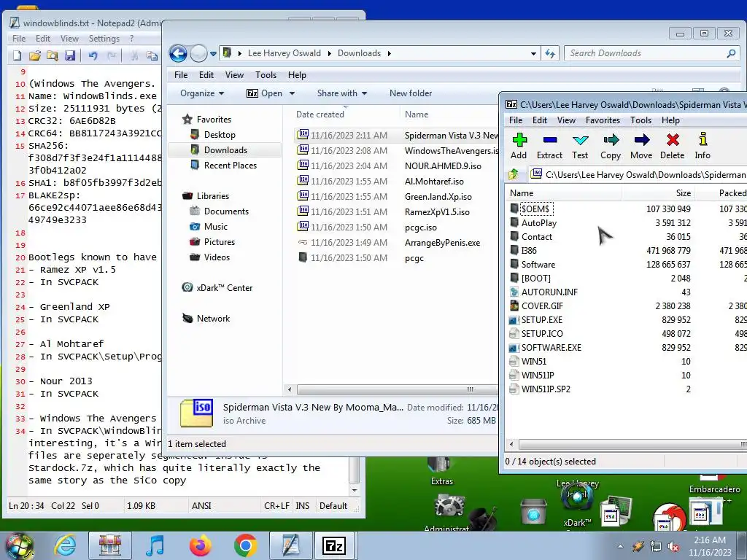
Task: Click the Open file icon in Notepad2
Action: tap(35, 55)
